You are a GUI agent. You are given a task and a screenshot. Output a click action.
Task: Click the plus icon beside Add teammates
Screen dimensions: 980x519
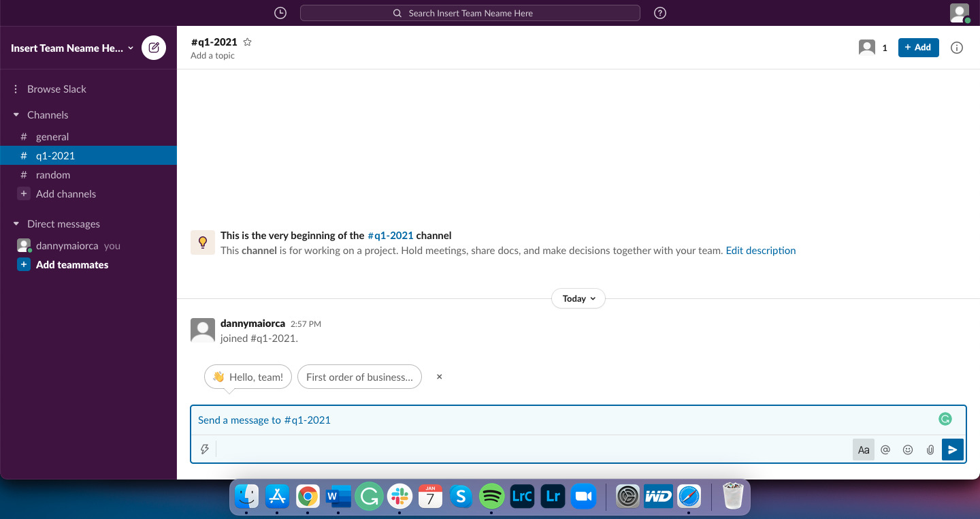(24, 265)
